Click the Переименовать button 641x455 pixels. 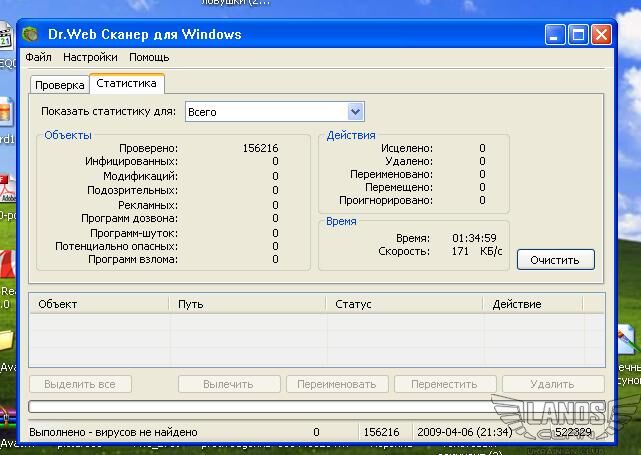(337, 384)
